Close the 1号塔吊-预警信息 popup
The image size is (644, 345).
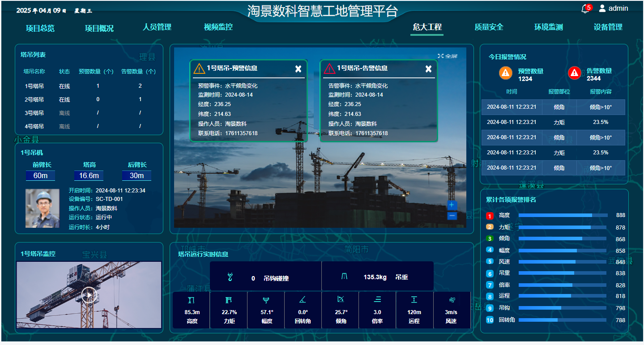[x=299, y=68]
